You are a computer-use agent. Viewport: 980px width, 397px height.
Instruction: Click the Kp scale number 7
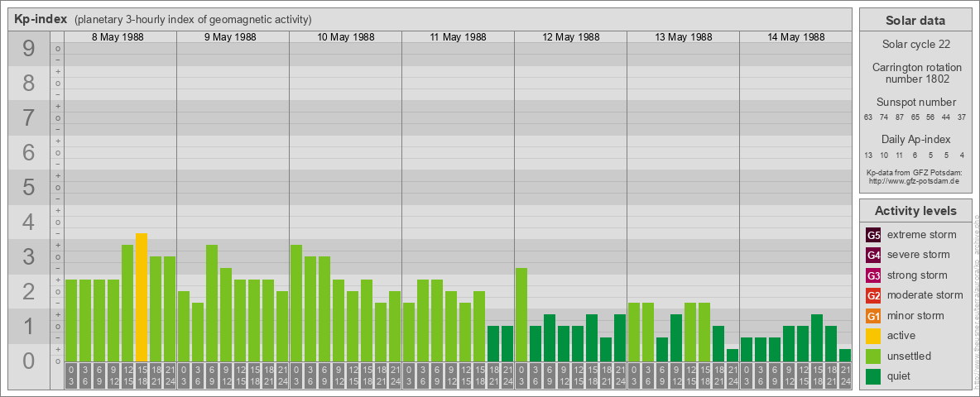point(29,118)
